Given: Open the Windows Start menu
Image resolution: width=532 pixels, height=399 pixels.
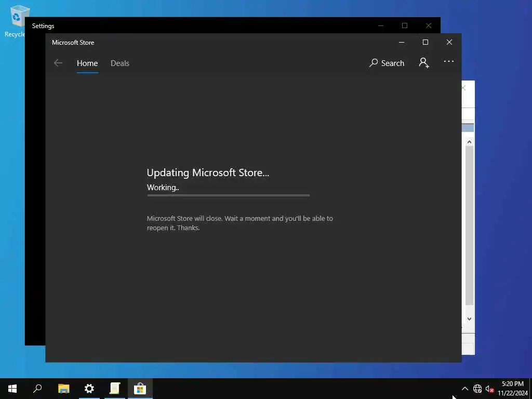Looking at the screenshot, I should (12, 389).
